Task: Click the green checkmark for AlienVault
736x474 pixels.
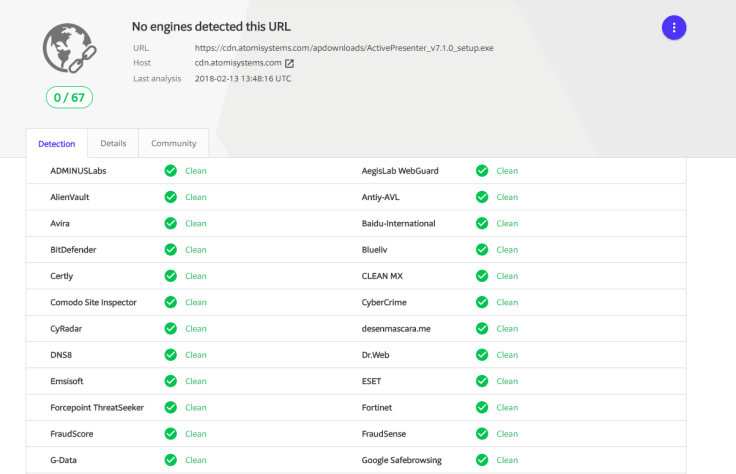Action: coord(171,197)
